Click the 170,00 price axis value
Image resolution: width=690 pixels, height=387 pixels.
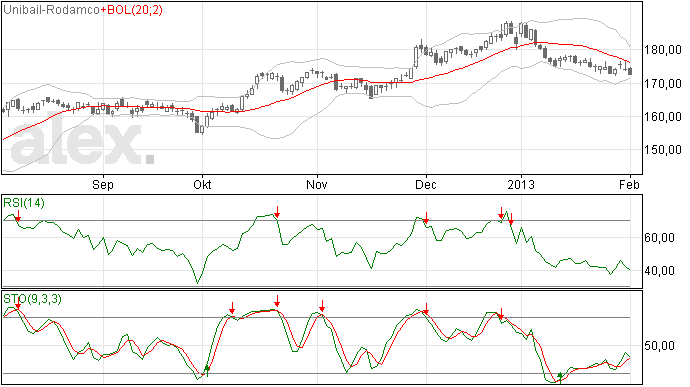[x=663, y=83]
